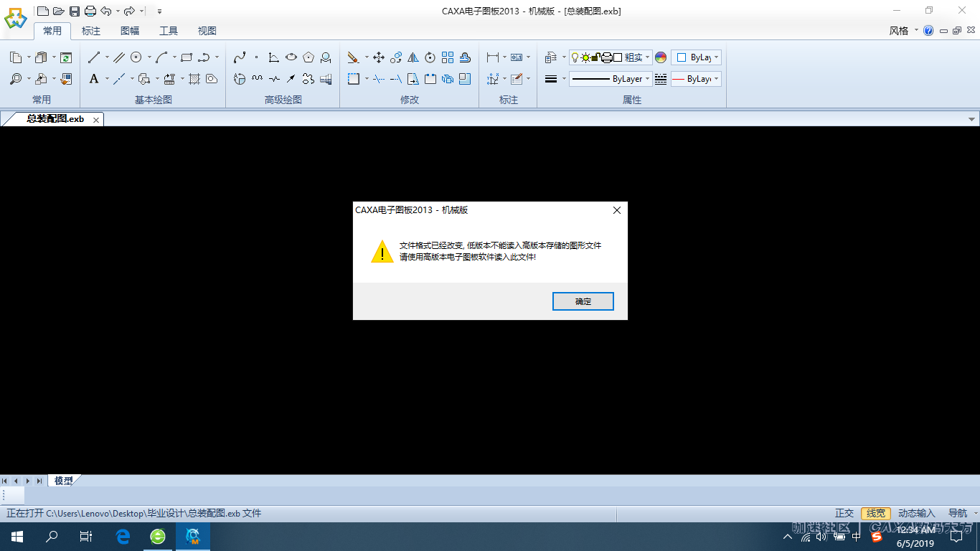Select the Text tool marked A
This screenshot has width=980, height=551.
pyautogui.click(x=94, y=79)
